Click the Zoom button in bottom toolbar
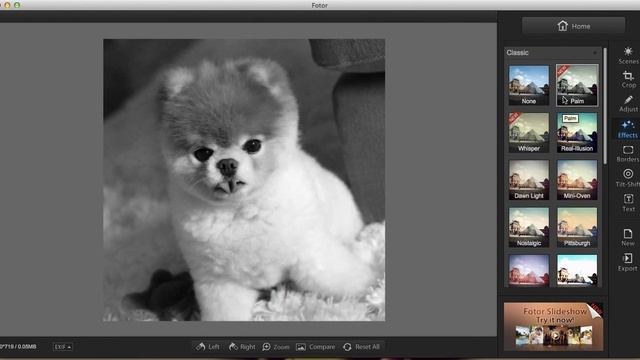Image resolution: width=640 pixels, height=360 pixels. point(276,347)
